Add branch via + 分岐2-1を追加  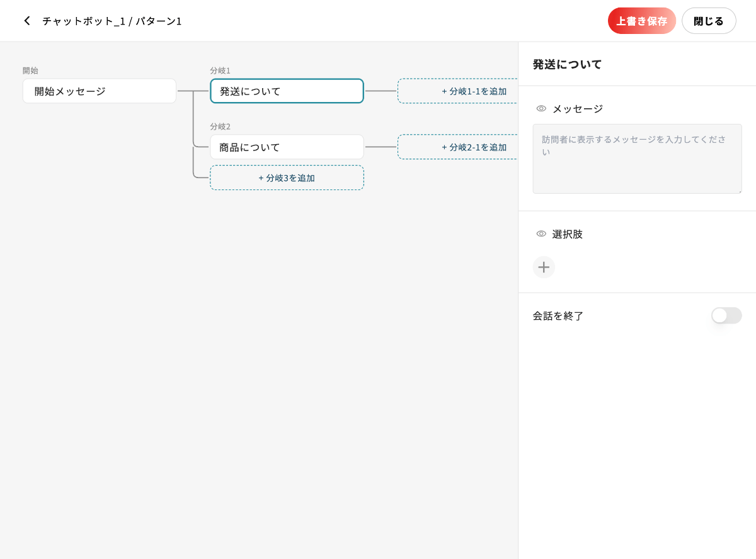458,147
